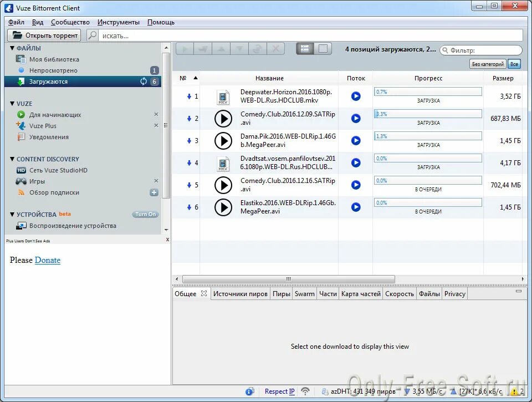
Task: Collapse the VUZE sidebar section
Action: click(12, 104)
